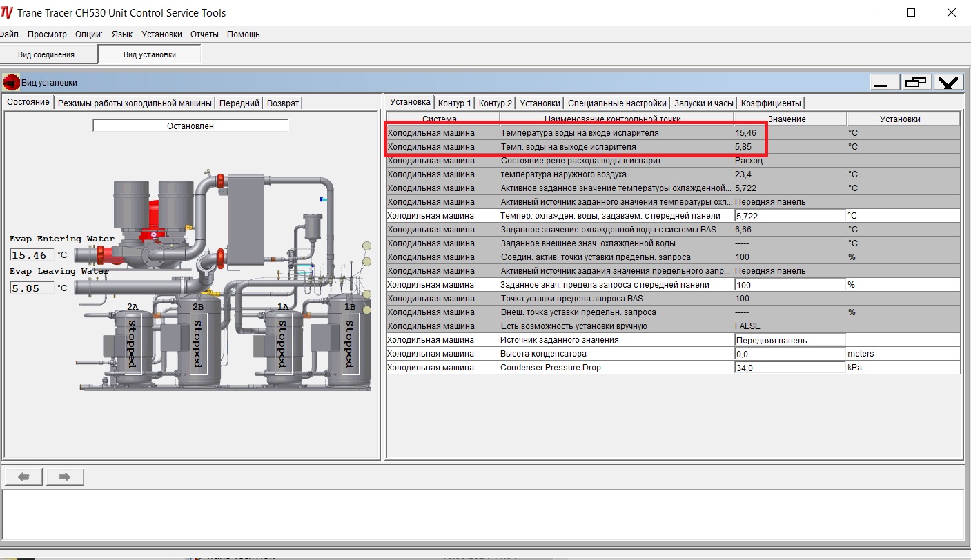Click the forward arrow navigation button

(x=65, y=477)
